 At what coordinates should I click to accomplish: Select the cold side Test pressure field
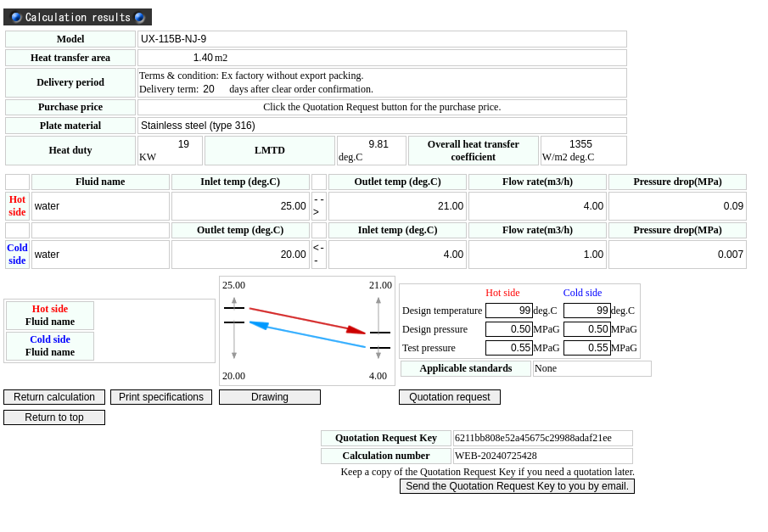pyautogui.click(x=586, y=348)
